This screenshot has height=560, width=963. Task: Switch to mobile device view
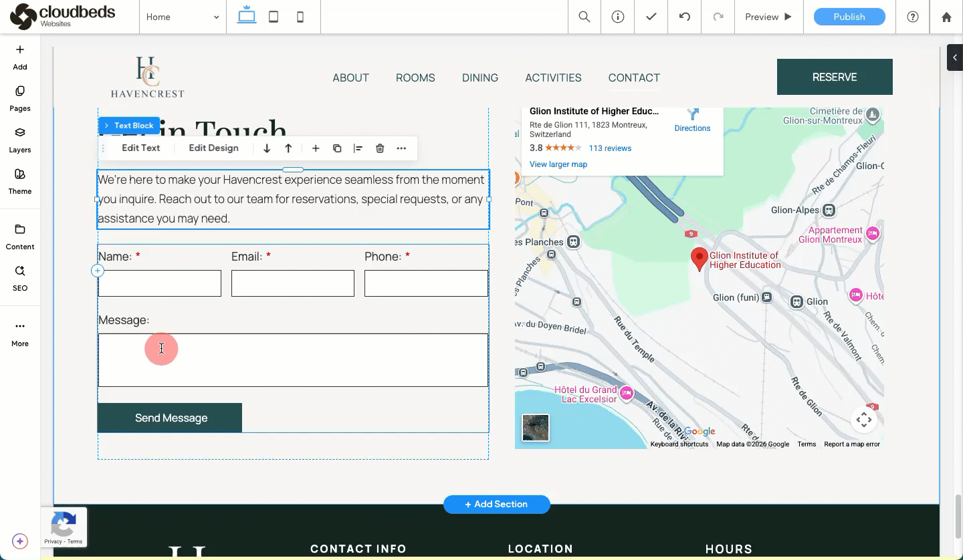click(x=300, y=17)
